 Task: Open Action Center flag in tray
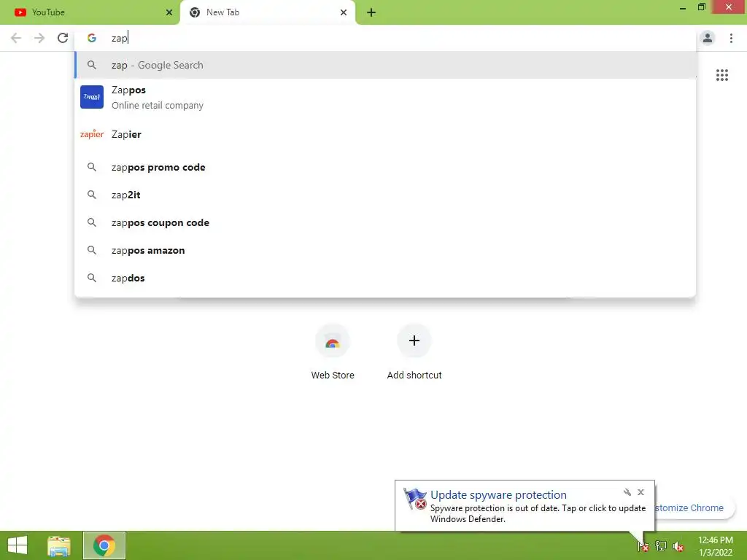point(643,546)
